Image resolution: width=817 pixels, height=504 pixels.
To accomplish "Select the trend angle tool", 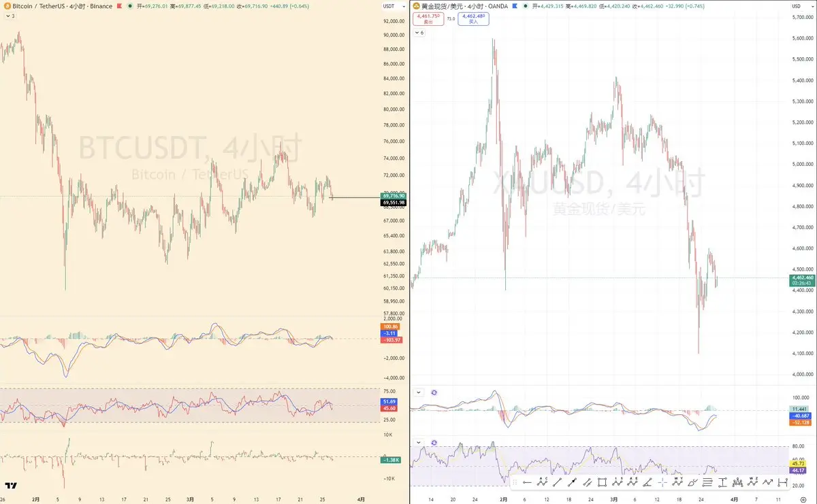I will click(x=647, y=482).
